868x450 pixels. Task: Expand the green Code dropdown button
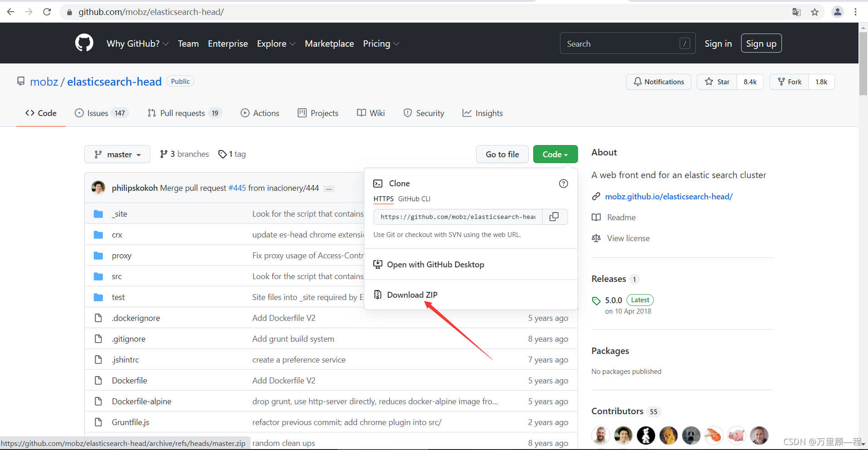tap(555, 155)
